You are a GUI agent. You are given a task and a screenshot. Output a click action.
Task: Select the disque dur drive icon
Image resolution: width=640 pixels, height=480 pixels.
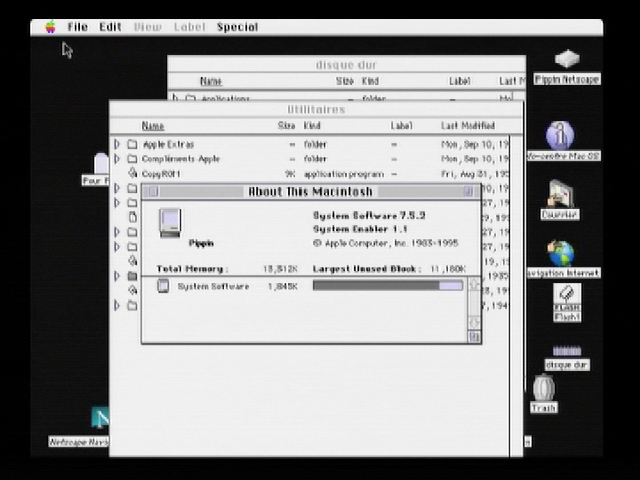pyautogui.click(x=567, y=351)
